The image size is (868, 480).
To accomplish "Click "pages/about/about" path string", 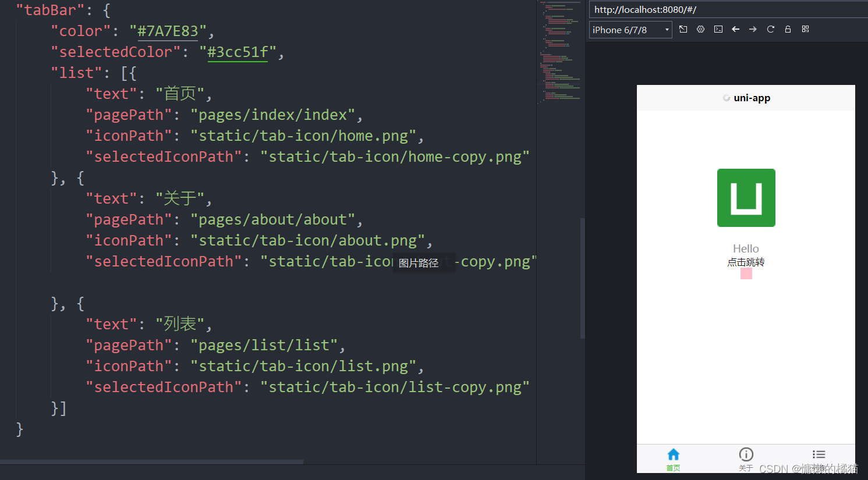I will [x=272, y=220].
